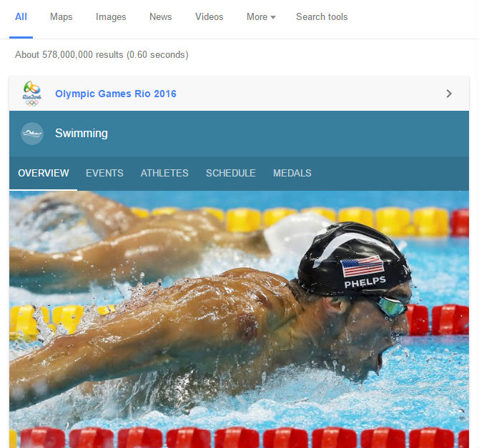Expand the Olympic Games Rio 2016 chevron arrow
479x448 pixels.
449,94
